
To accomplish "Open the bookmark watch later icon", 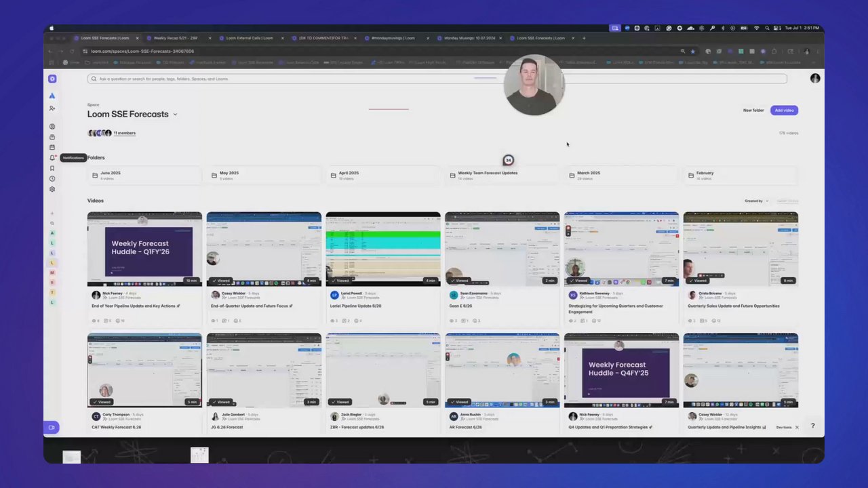I will (52, 168).
